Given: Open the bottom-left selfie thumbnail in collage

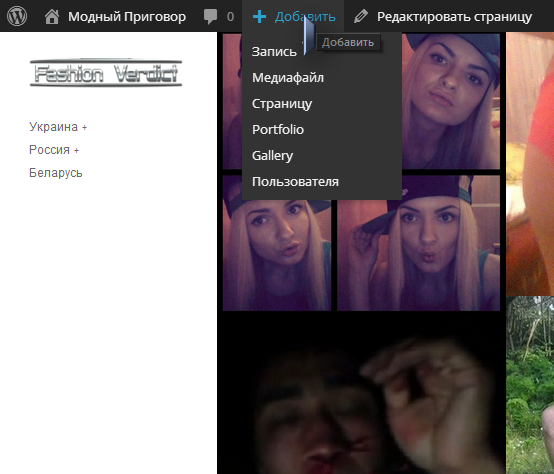Looking at the screenshot, I should [277, 254].
